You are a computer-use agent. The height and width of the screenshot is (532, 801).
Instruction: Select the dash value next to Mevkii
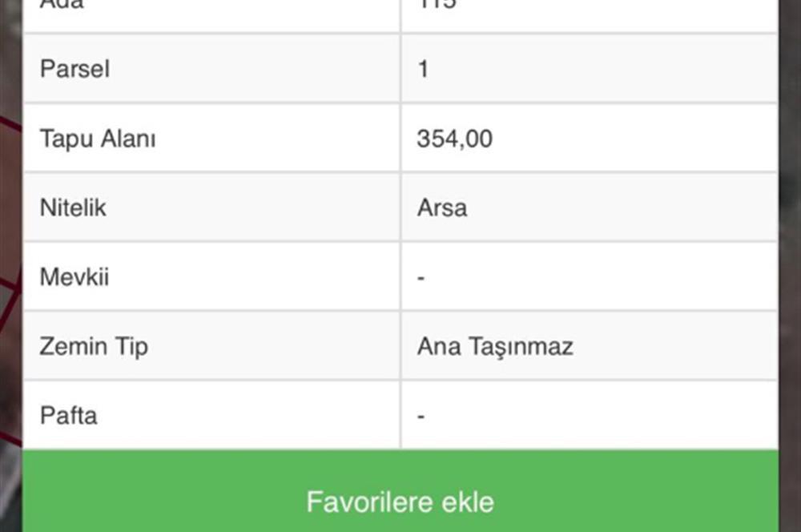418,276
